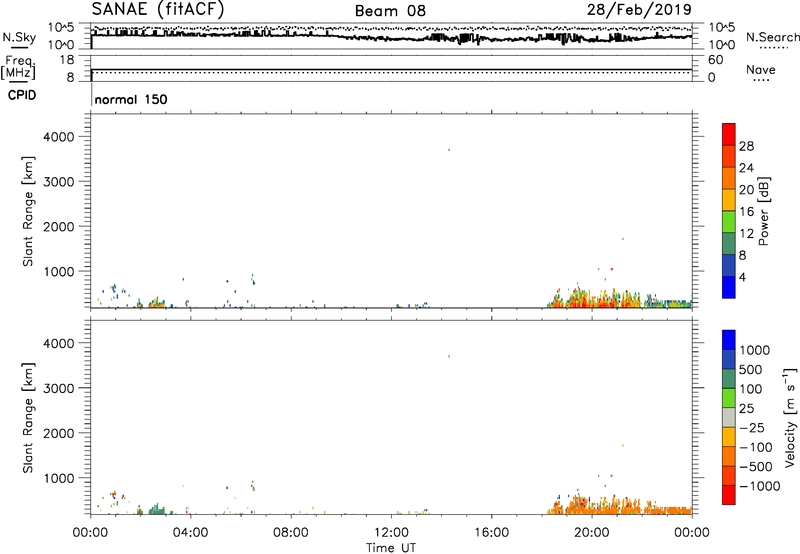Click the '1000' Velocity colorbar tick value
Image resolution: width=800 pixels, height=554 pixels.
755,350
